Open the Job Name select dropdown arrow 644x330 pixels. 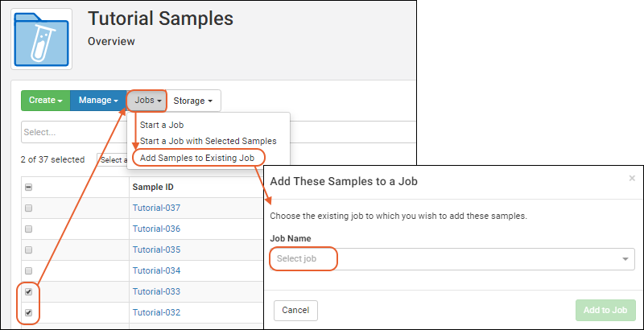point(625,259)
